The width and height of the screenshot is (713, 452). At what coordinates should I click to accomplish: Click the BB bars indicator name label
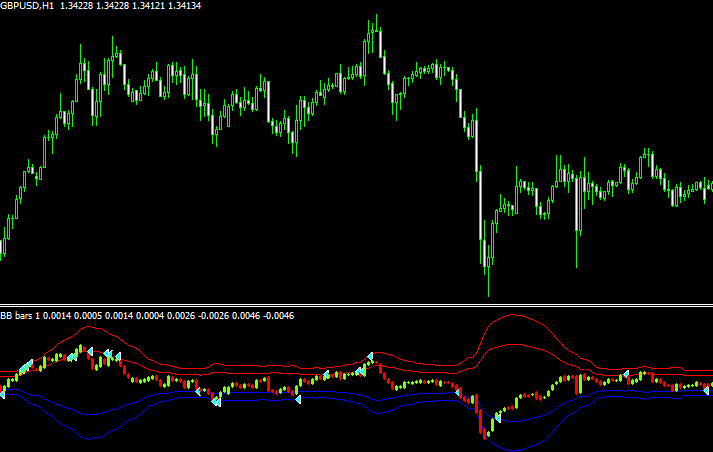(x=16, y=316)
